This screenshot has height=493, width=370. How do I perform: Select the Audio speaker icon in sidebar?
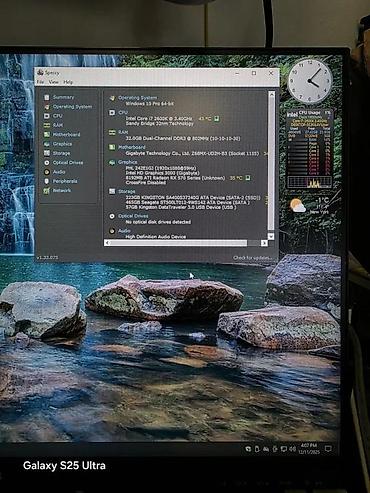(x=47, y=172)
